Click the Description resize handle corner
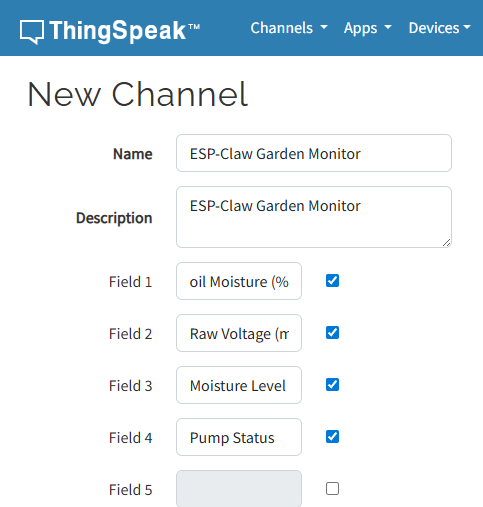 tap(447, 243)
